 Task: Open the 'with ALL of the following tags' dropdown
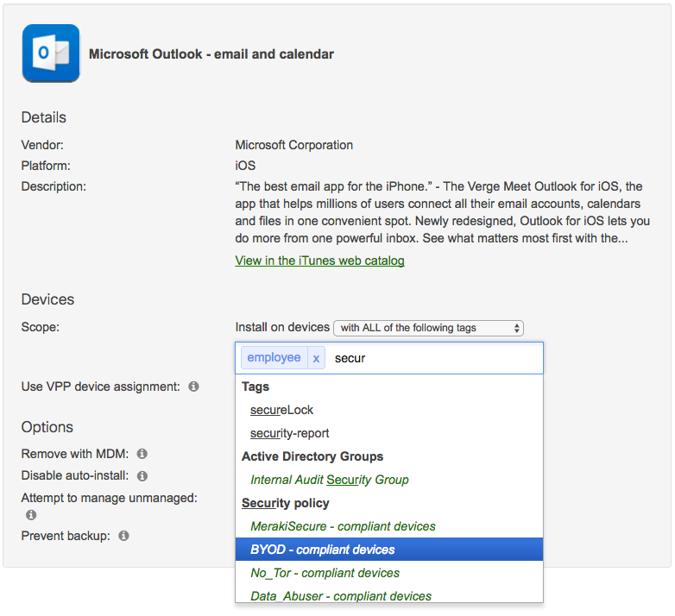point(428,328)
